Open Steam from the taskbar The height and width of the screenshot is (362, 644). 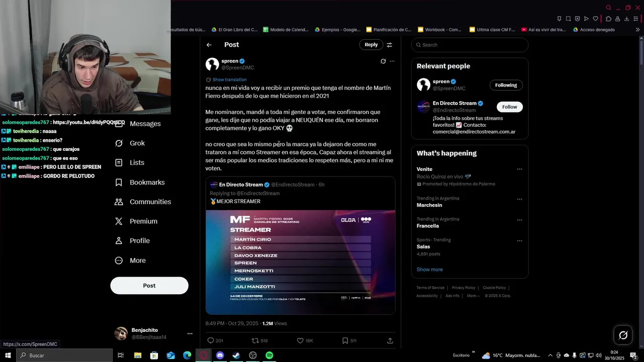(x=236, y=355)
